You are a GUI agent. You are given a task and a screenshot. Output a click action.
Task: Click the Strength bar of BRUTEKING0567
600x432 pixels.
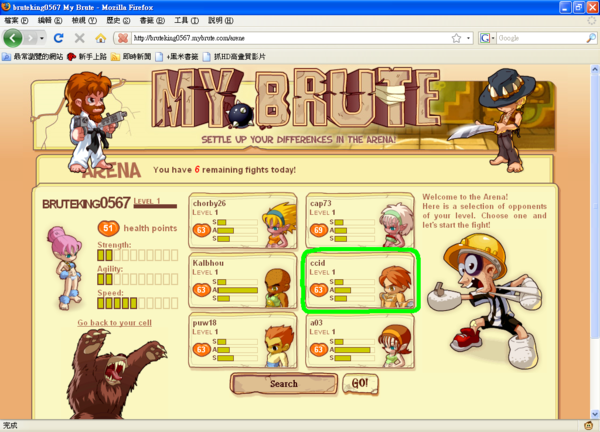tap(138, 255)
